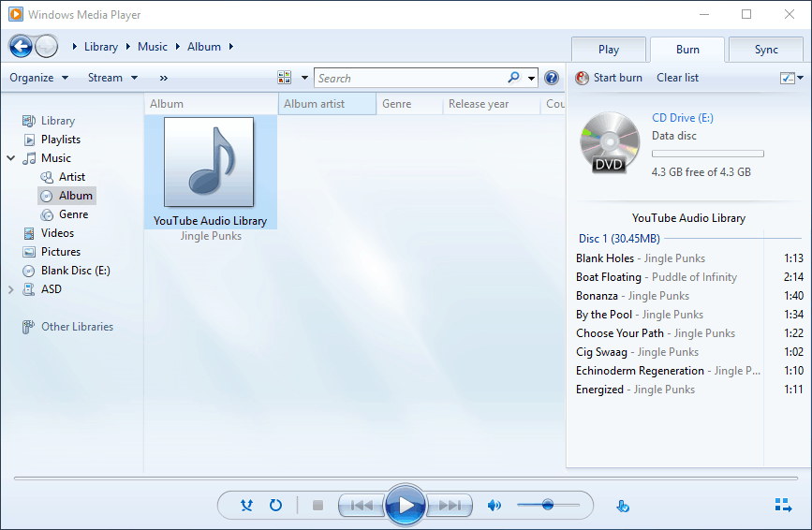The width and height of the screenshot is (812, 530).
Task: Select the YouTube Audio Library album thumbnail
Action: 209,162
